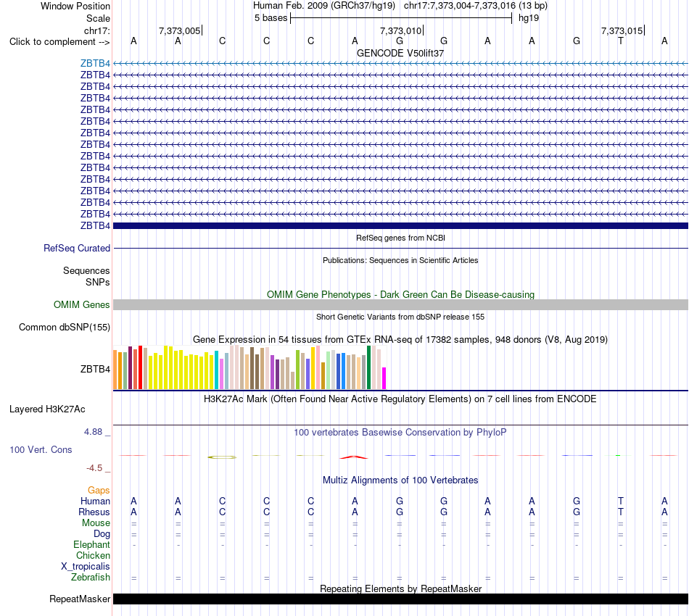
Task: Click the "chr17:" ruler label
Action: point(96,30)
